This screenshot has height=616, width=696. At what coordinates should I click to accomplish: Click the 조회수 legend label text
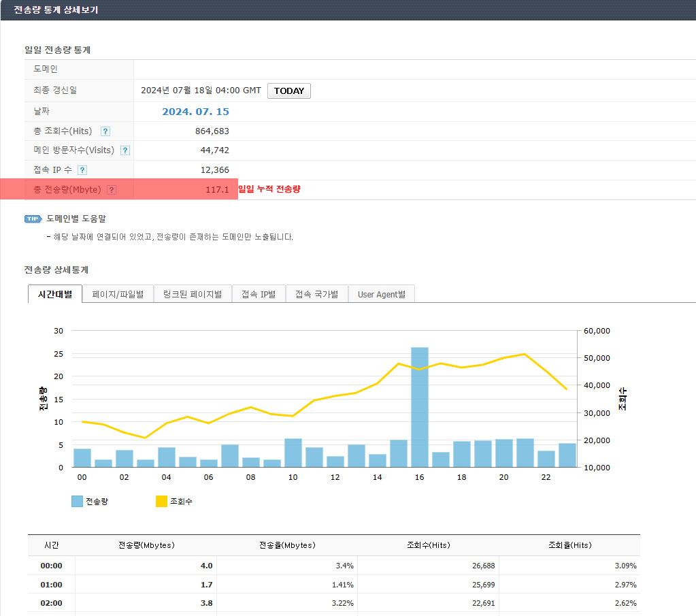pos(181,501)
